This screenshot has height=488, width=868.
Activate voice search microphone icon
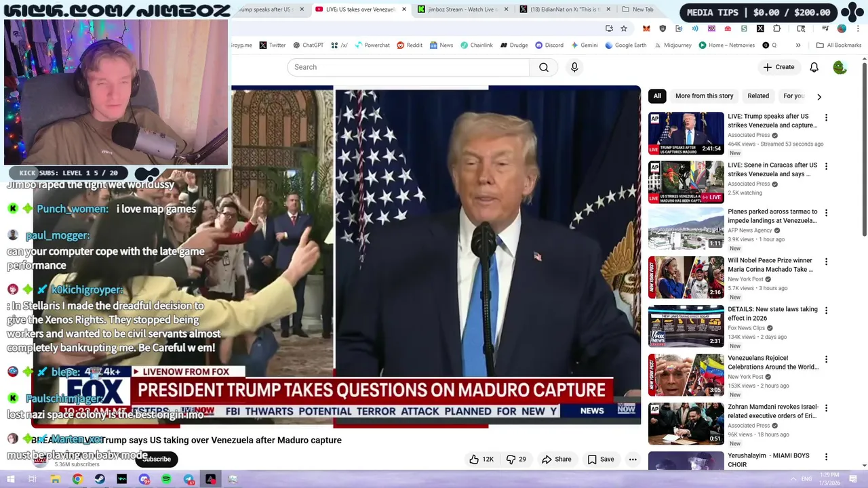coord(574,67)
